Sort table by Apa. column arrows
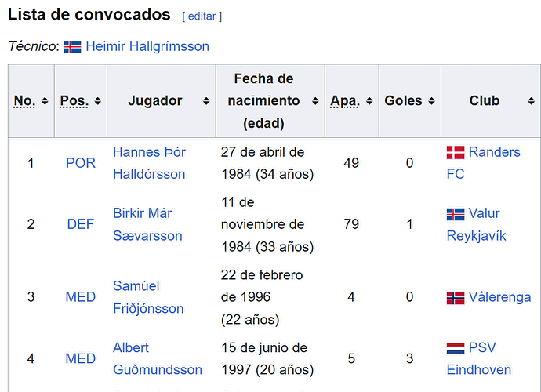Screen dimensions: 541x392 click(x=369, y=101)
